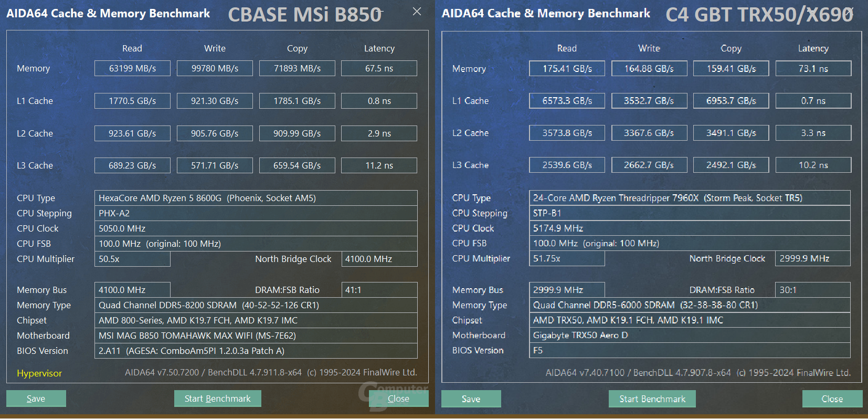Start Benchmark in the MSi B850 window
868x419 pixels.
coord(217,399)
